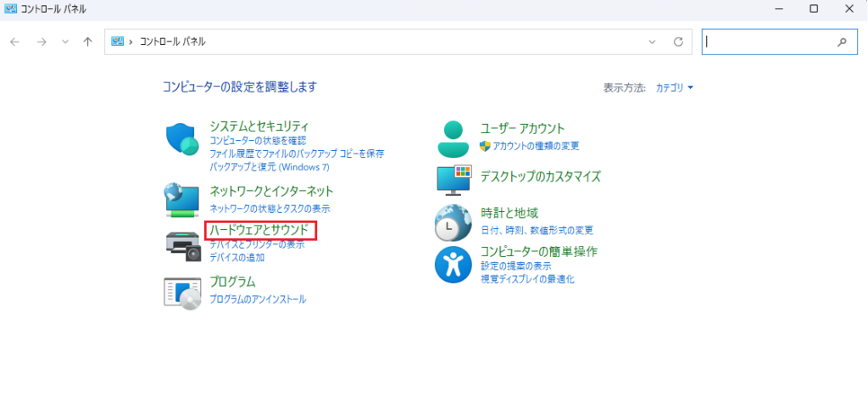Viewport: 868px width, 414px height.
Task: Open the ユーザー アカウント person icon
Action: pos(453,138)
